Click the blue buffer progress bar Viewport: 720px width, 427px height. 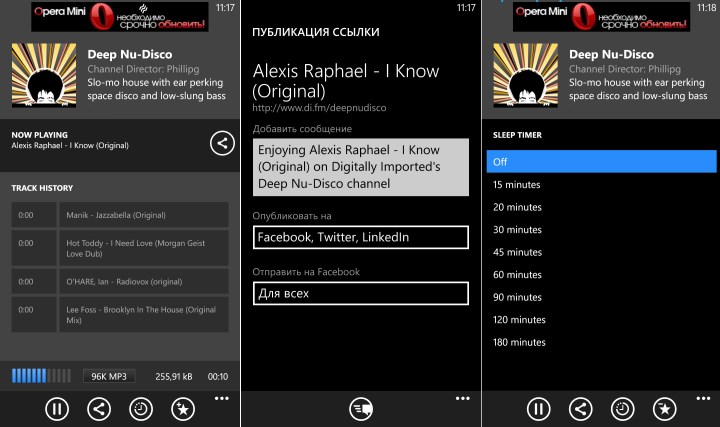[x=41, y=376]
